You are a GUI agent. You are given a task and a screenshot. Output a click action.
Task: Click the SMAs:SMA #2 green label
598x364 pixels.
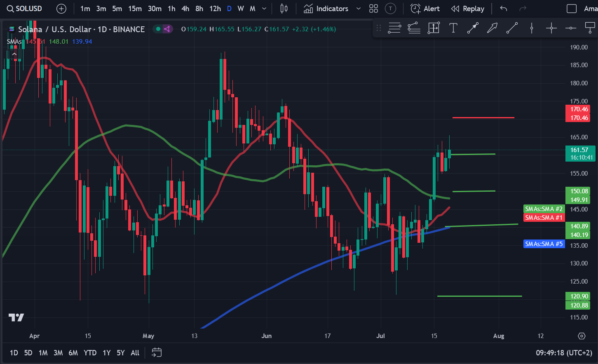[544, 209]
